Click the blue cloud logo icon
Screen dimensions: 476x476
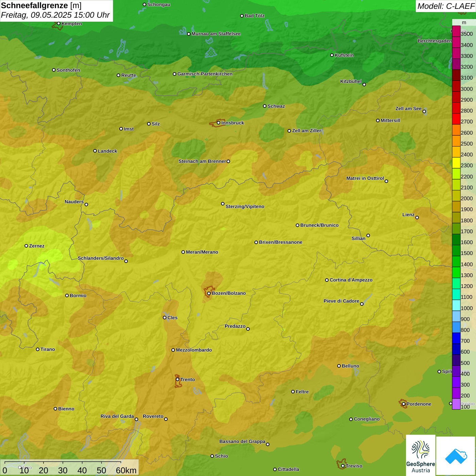click(456, 456)
